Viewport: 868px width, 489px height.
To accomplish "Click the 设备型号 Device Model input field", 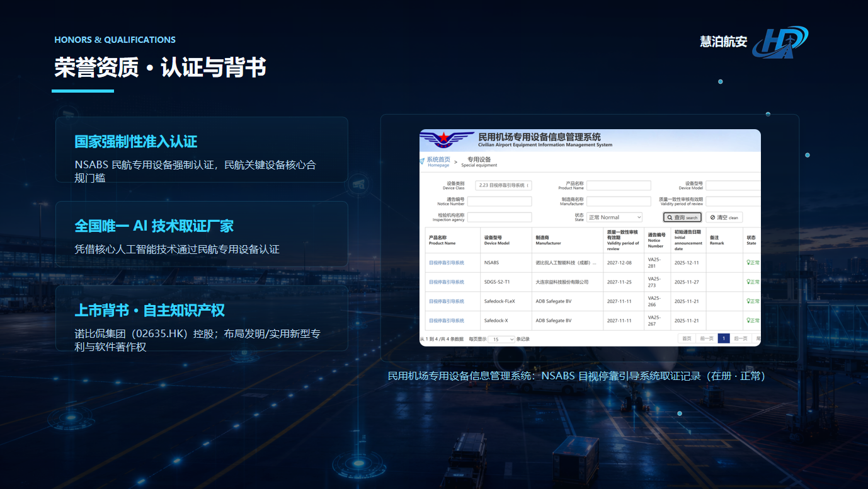I will [733, 185].
